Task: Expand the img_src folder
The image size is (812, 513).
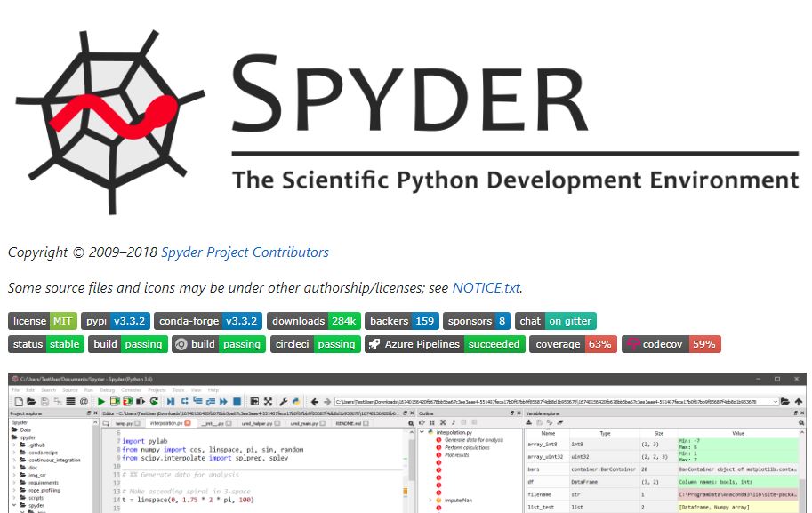Action: click(14, 475)
